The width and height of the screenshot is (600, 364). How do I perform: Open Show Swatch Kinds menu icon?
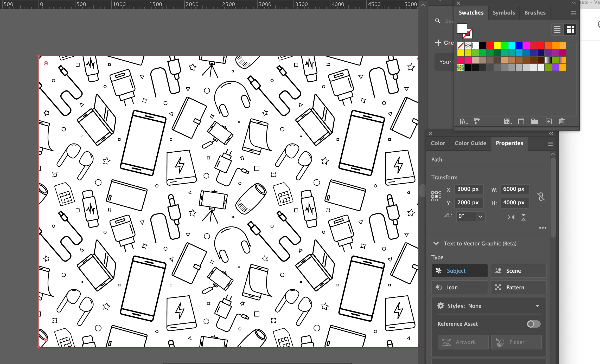pos(507,121)
